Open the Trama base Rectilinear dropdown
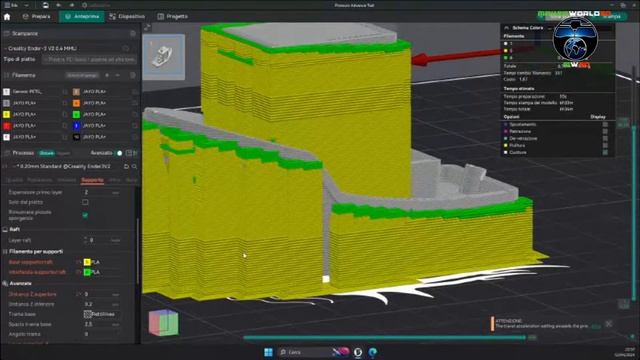Image resolution: width=640 pixels, height=360 pixels. 102,314
